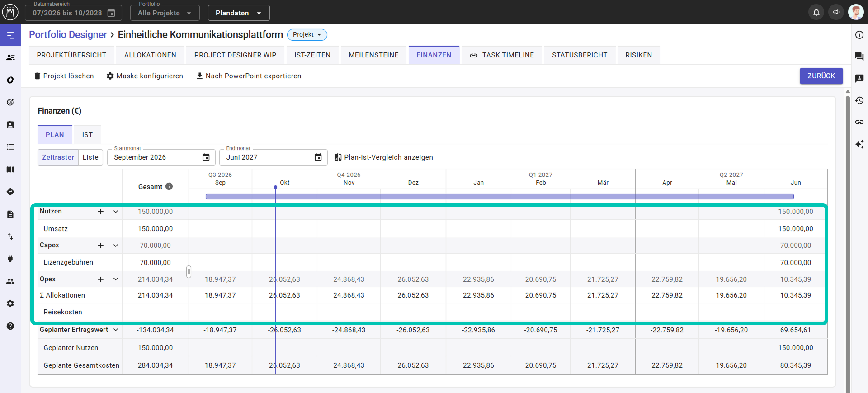The image size is (868, 393).
Task: Open the info icon in right panel
Action: [x=859, y=35]
